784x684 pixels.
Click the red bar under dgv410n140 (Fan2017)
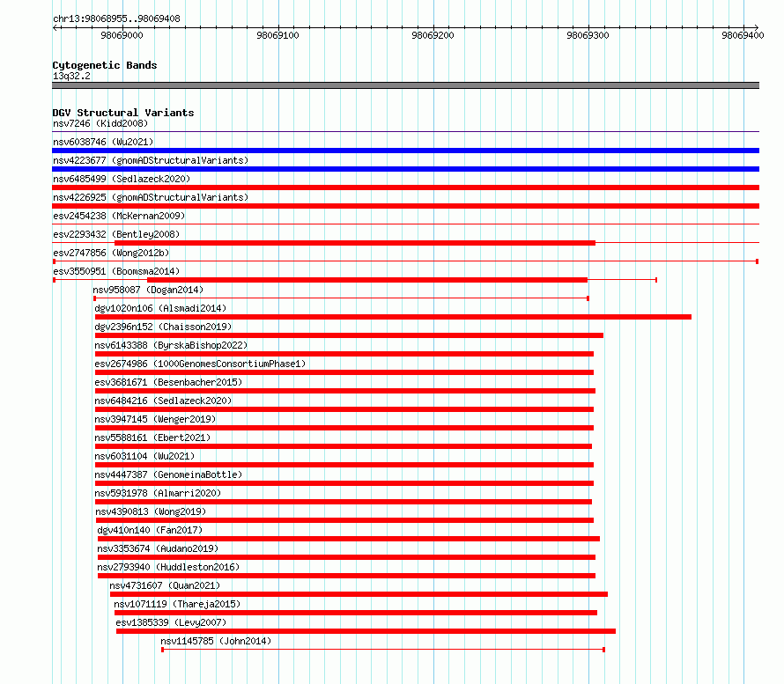pyautogui.click(x=349, y=539)
